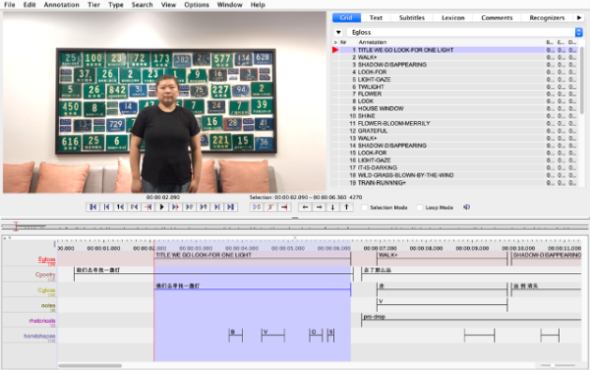The image size is (590, 370).
Task: Switch to the Subtitles tab
Action: pos(412,18)
